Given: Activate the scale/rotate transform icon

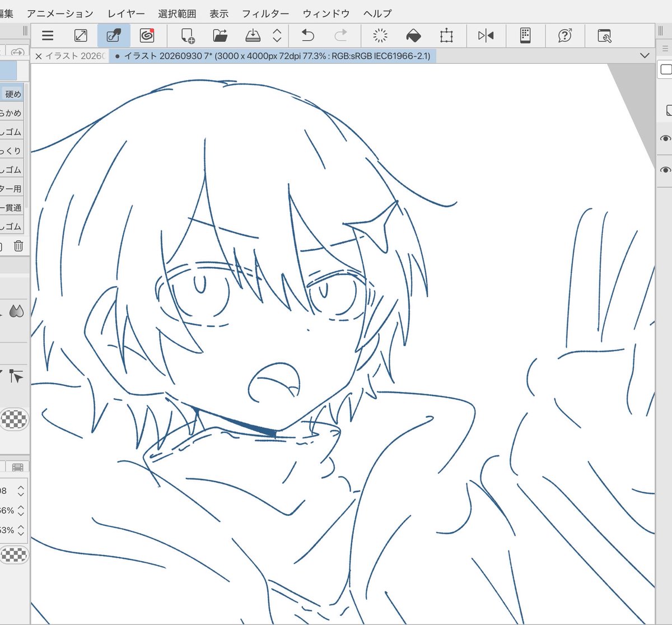Looking at the screenshot, I should click(446, 36).
